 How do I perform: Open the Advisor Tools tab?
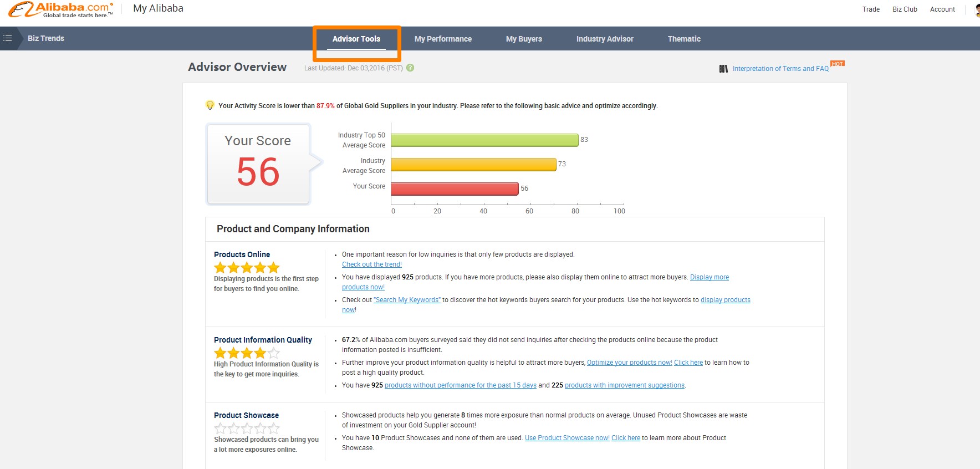point(356,39)
